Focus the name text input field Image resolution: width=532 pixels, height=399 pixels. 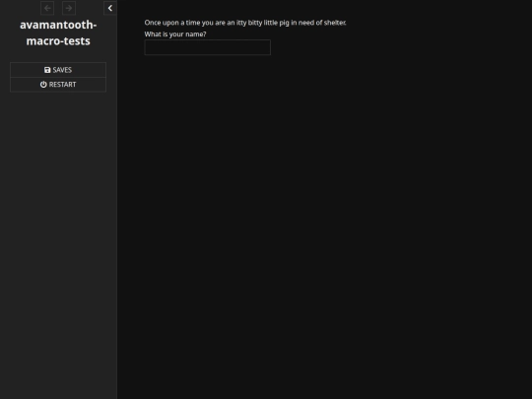pyautogui.click(x=207, y=47)
